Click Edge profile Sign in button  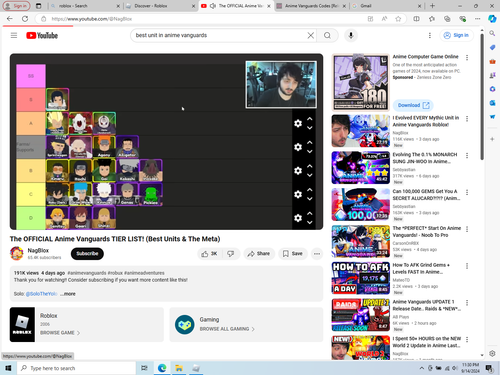click(16, 6)
